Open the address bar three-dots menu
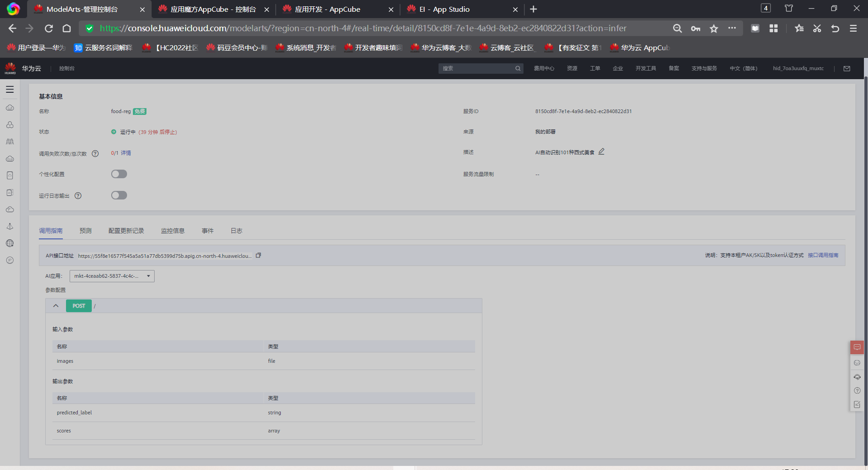The width and height of the screenshot is (868, 470). point(732,28)
